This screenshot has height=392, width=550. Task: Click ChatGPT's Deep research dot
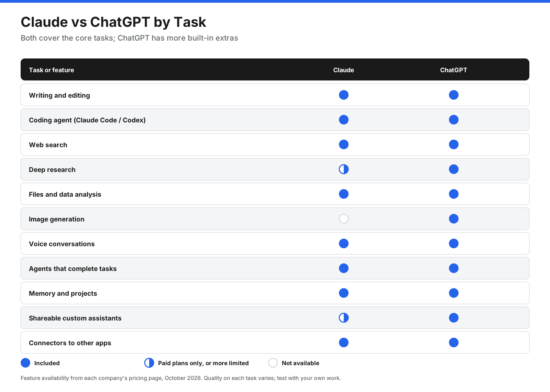[x=454, y=169]
